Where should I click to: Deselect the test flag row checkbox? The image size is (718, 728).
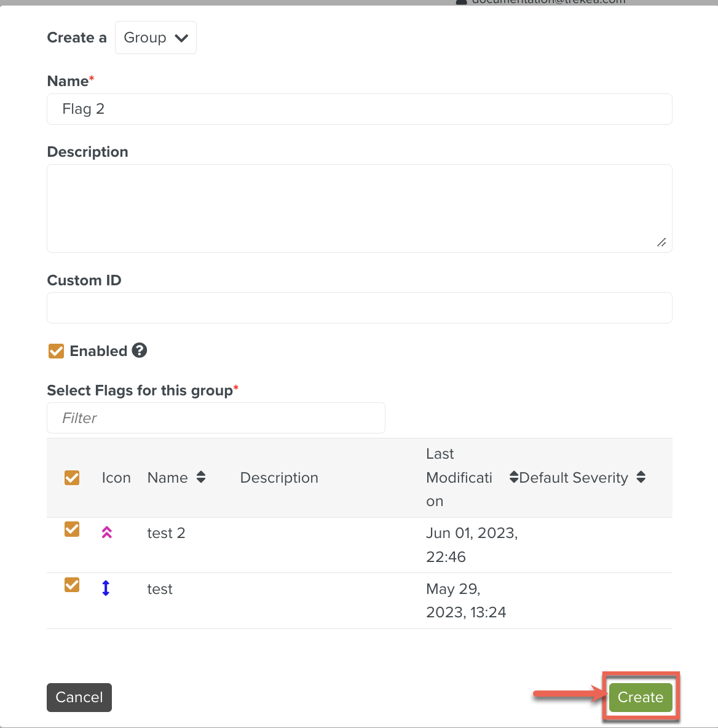tap(72, 585)
